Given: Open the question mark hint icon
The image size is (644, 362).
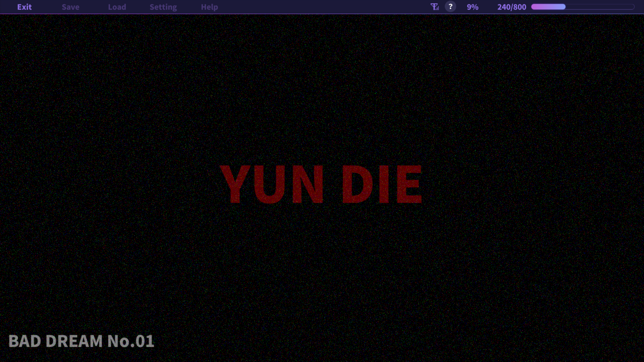Looking at the screenshot, I should tap(450, 7).
